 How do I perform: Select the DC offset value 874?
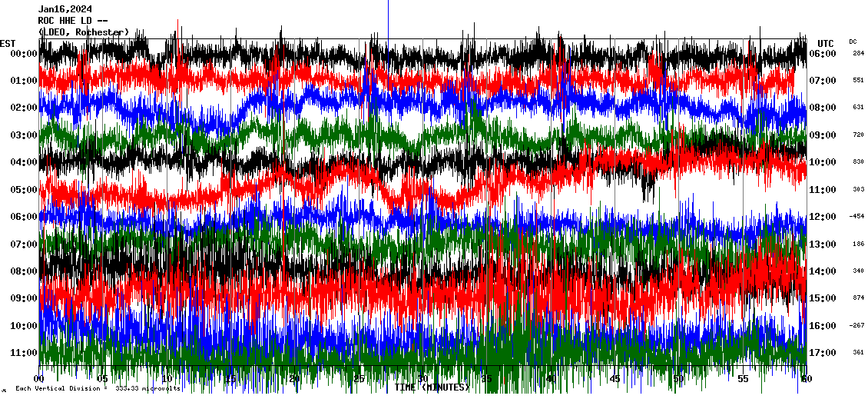click(x=858, y=298)
